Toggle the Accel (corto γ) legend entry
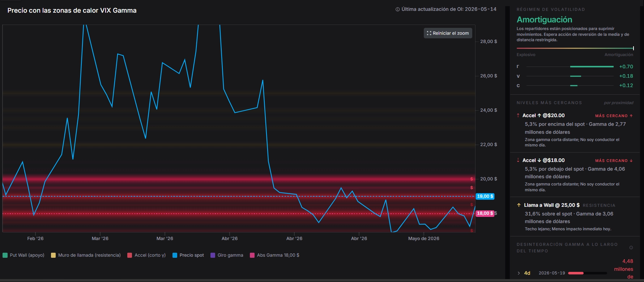 pyautogui.click(x=146, y=255)
